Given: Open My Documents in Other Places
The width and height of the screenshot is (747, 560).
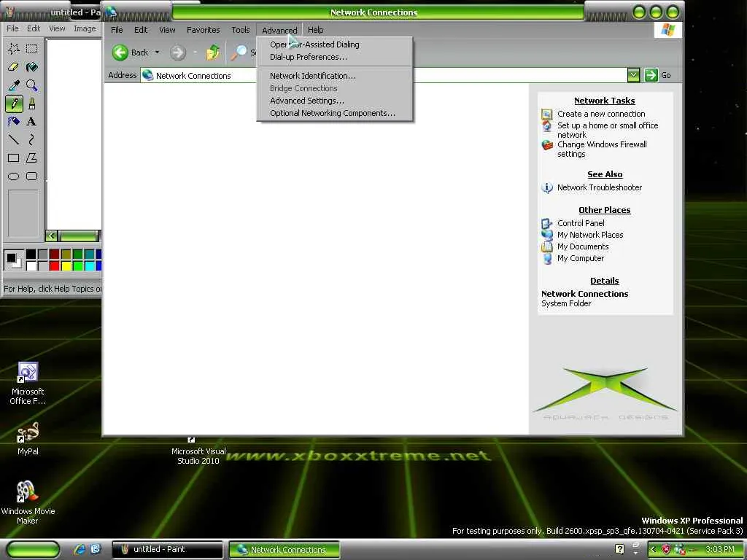Looking at the screenshot, I should [x=583, y=246].
